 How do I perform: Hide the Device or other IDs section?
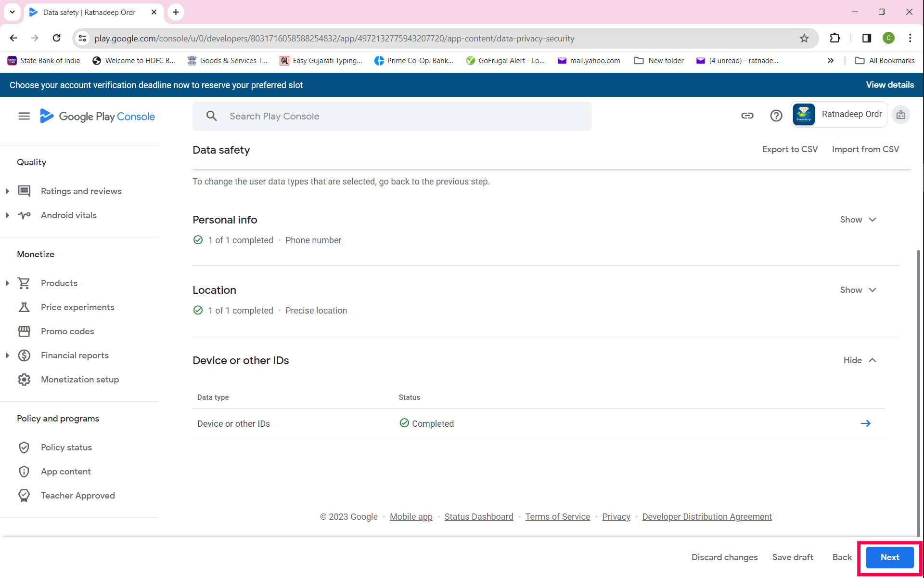coord(860,360)
